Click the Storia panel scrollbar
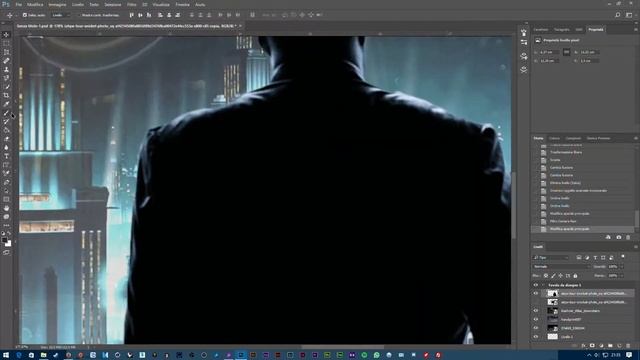The image size is (640, 360). (x=636, y=218)
